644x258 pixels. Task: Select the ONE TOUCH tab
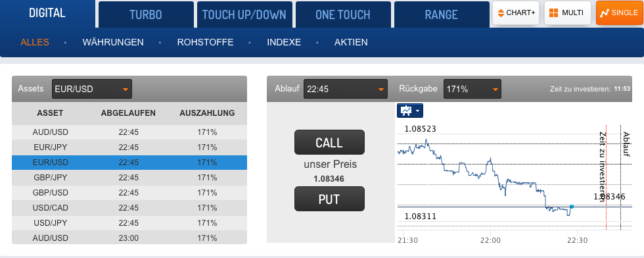343,15
